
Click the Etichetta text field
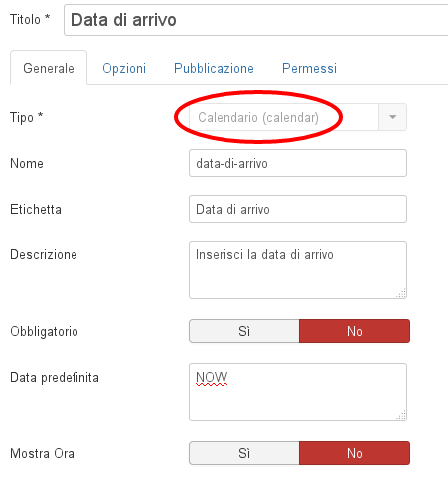tap(298, 209)
